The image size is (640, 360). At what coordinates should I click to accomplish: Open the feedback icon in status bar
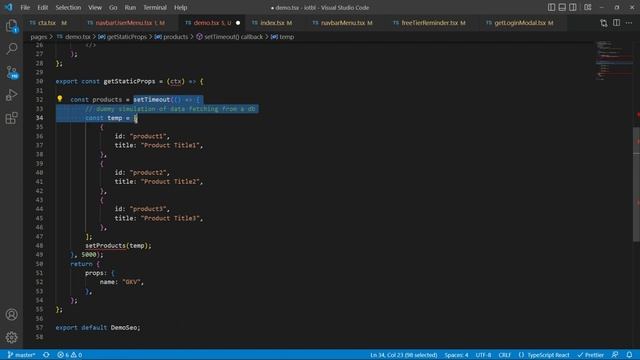[x=615, y=355]
